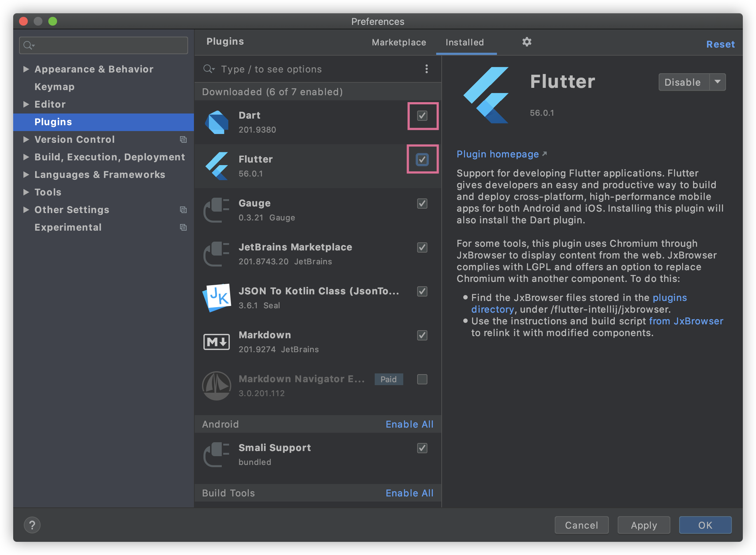The image size is (756, 555).
Task: Expand Appearance & Behavior settings
Action: click(26, 69)
